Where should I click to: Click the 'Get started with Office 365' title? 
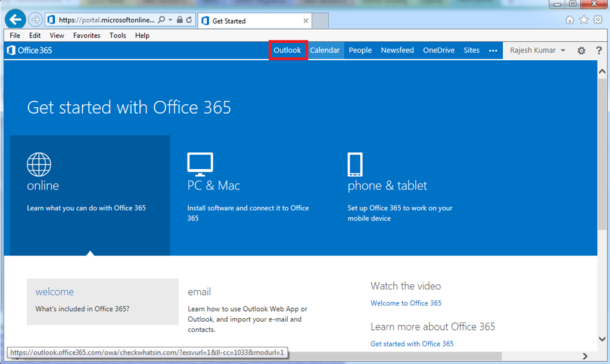pos(129,107)
